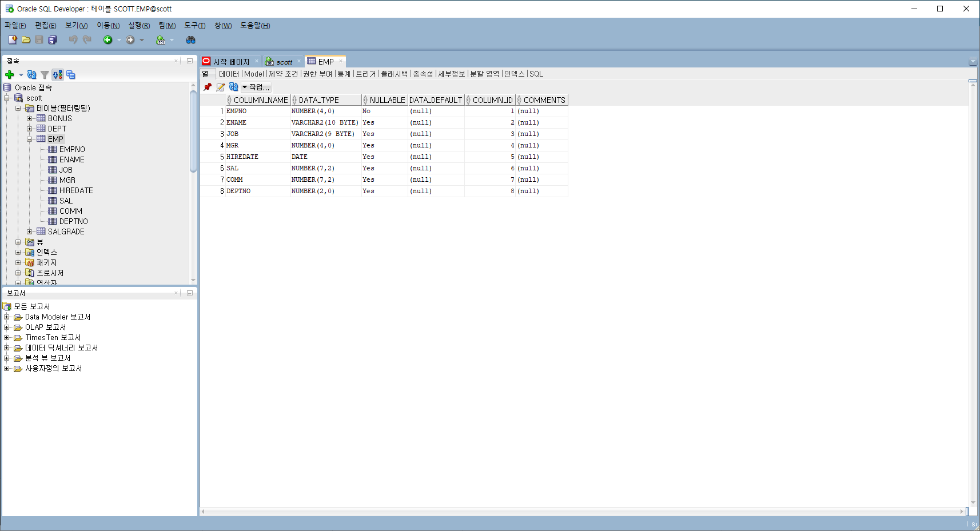Click the Oracle 접속 database icon
This screenshot has width=980, height=531.
(7, 87)
